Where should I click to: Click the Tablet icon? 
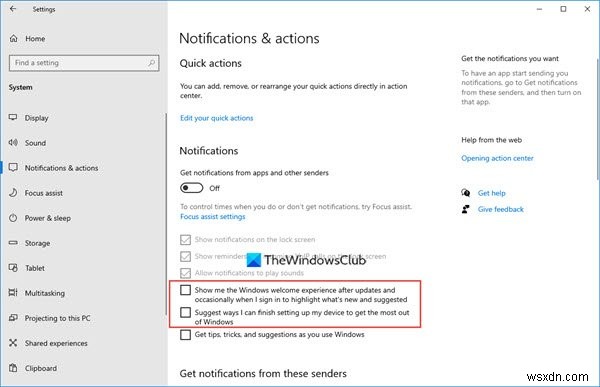point(13,268)
